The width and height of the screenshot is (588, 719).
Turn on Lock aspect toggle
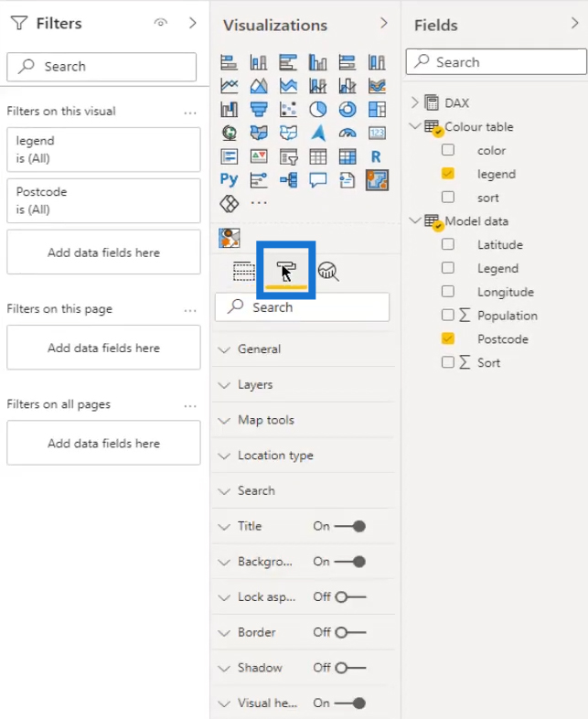350,597
